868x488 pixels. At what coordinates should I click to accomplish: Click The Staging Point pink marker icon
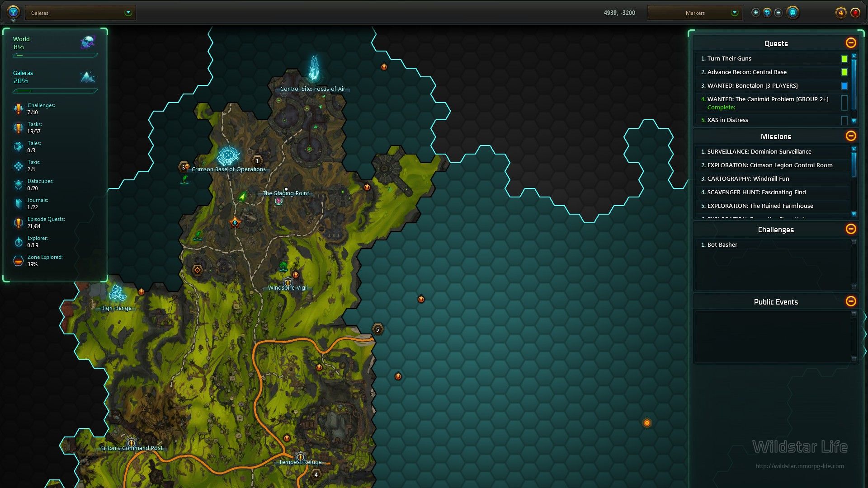(x=278, y=202)
